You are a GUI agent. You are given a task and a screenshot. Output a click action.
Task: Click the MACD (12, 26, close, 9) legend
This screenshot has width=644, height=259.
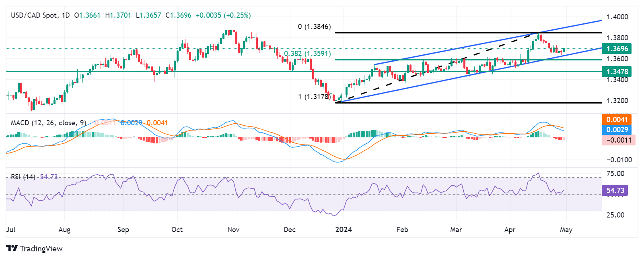tap(48, 123)
